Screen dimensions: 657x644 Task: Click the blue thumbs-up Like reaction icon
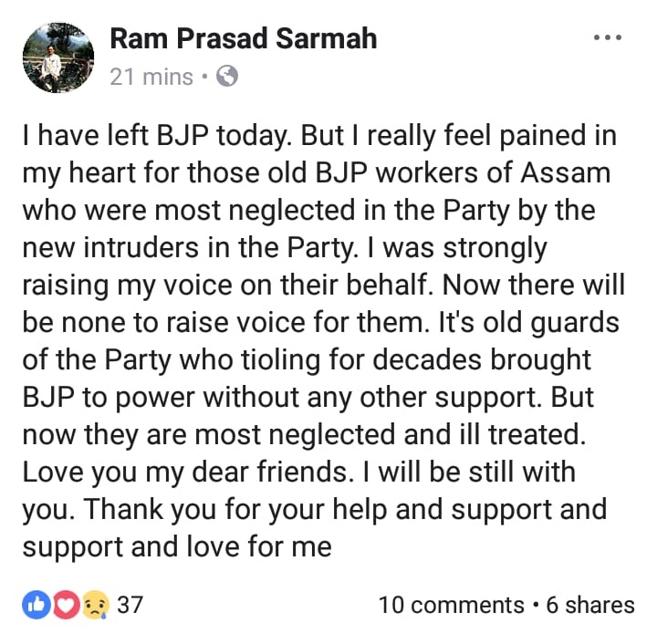(36, 605)
